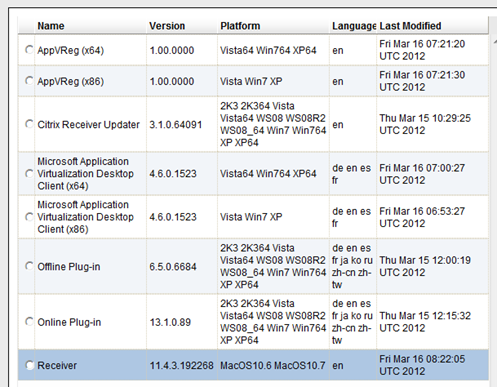The image size is (497, 387).
Task: Click the Online Plug-in version 13.1.0.89
Action: (170, 322)
